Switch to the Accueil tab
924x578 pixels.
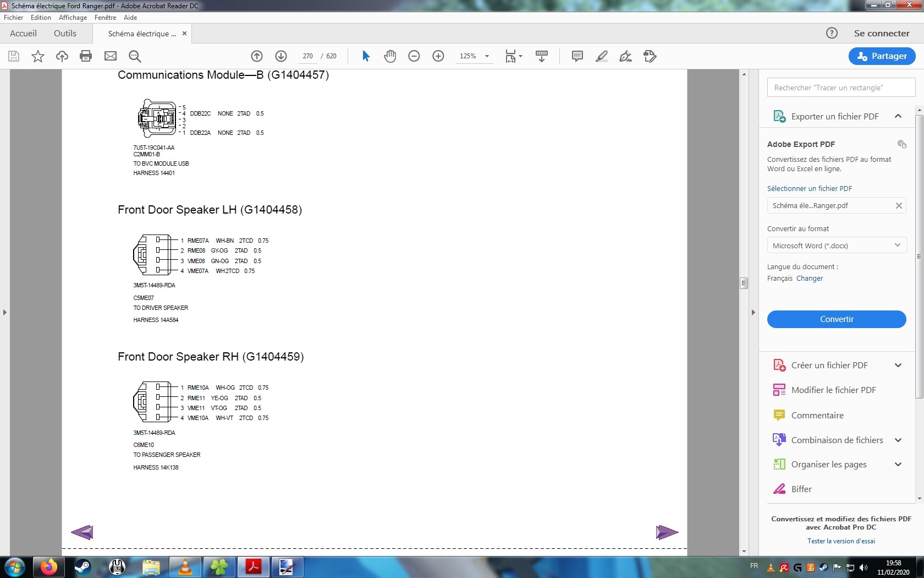(x=23, y=34)
